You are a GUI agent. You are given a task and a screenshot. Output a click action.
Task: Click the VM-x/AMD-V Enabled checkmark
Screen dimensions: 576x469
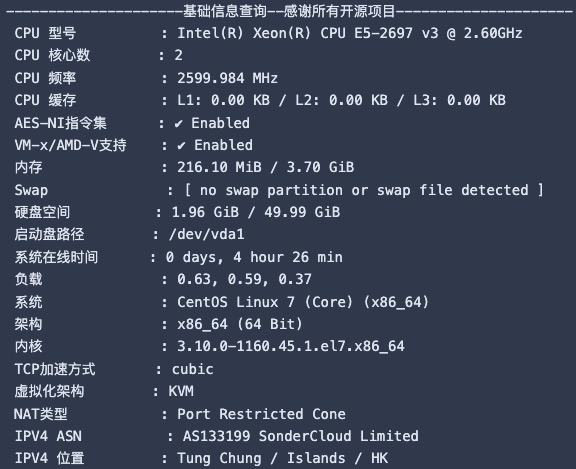coord(181,146)
